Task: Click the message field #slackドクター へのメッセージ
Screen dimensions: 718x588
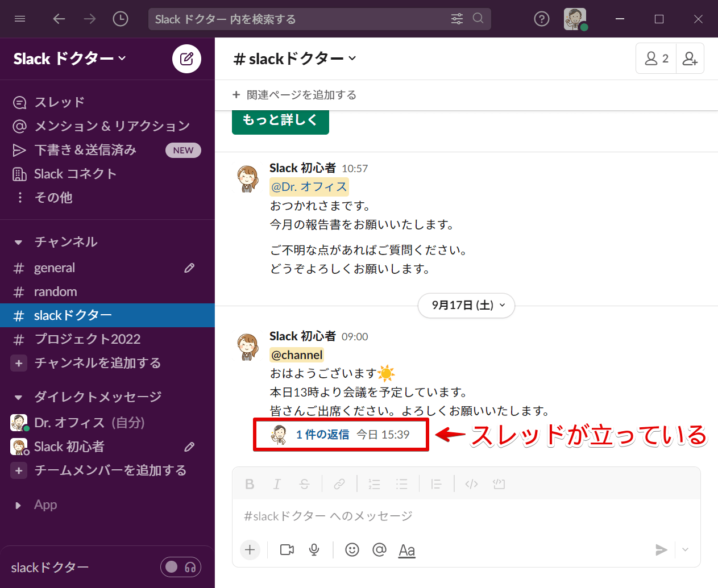Action: (466, 516)
